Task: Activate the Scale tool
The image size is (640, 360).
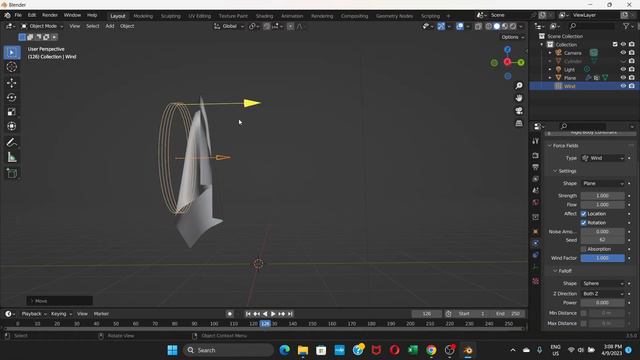Action: pyautogui.click(x=11, y=111)
